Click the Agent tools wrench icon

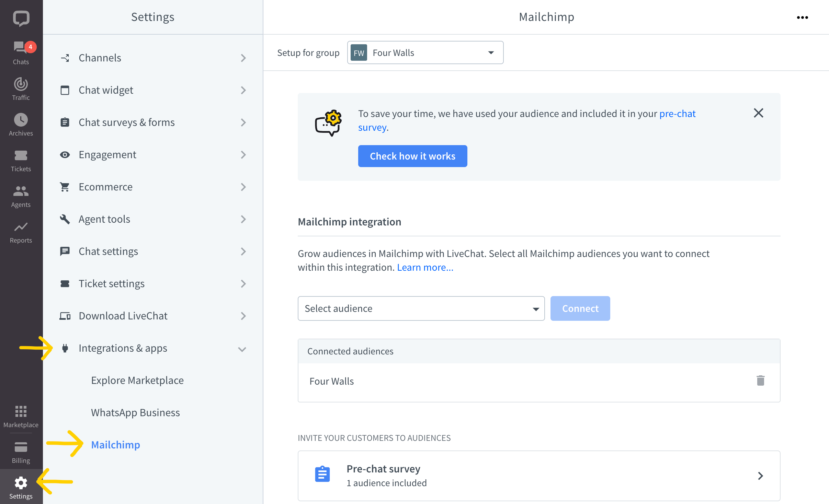tap(65, 219)
